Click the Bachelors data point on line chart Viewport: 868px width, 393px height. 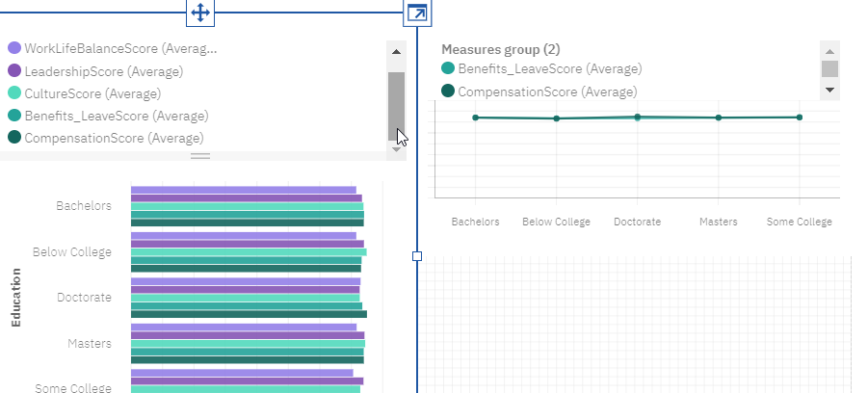(476, 118)
